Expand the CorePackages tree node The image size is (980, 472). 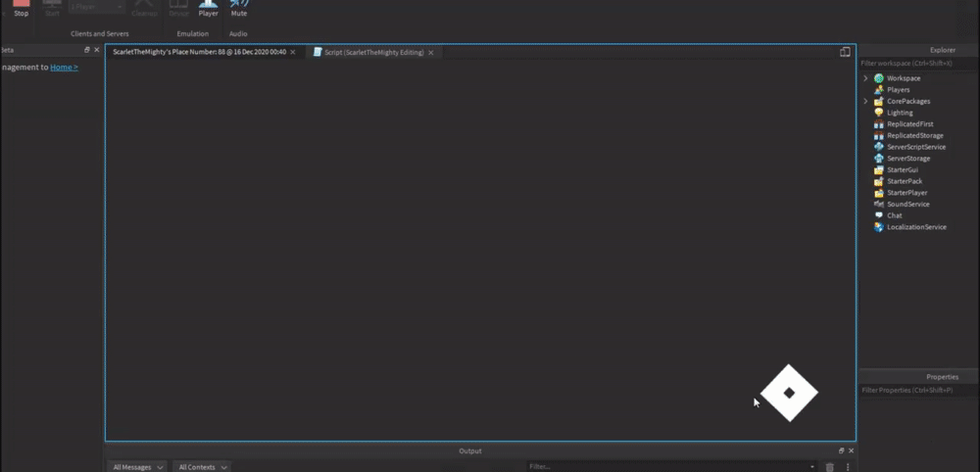click(x=865, y=101)
